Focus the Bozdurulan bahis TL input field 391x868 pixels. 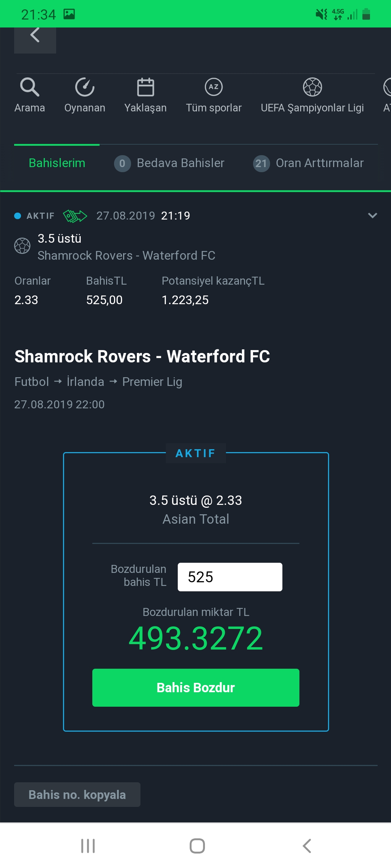230,577
